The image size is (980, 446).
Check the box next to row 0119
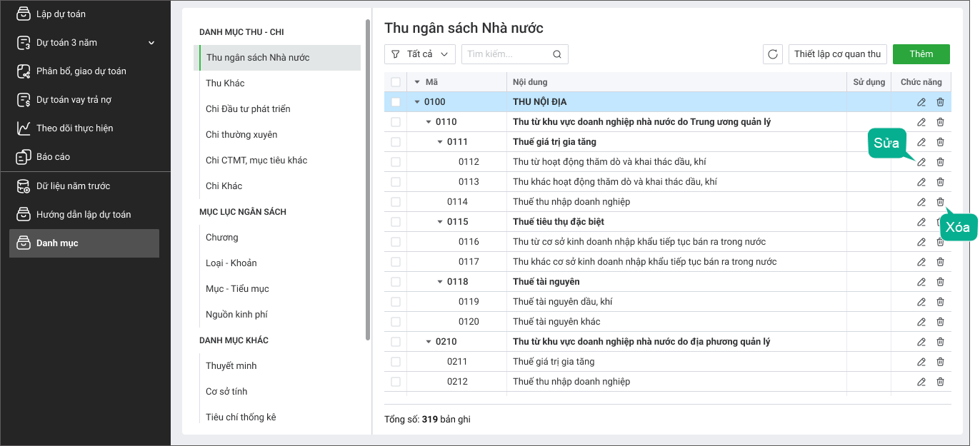pos(396,302)
